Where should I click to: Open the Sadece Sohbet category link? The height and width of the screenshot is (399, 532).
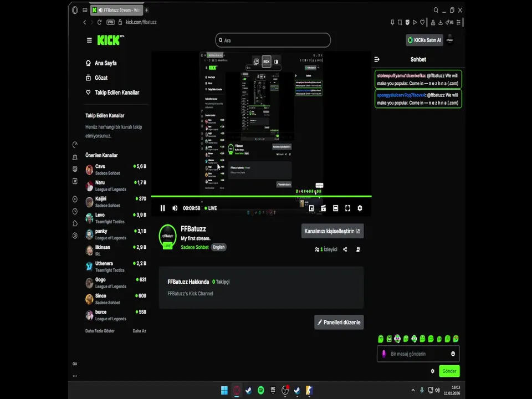(195, 247)
